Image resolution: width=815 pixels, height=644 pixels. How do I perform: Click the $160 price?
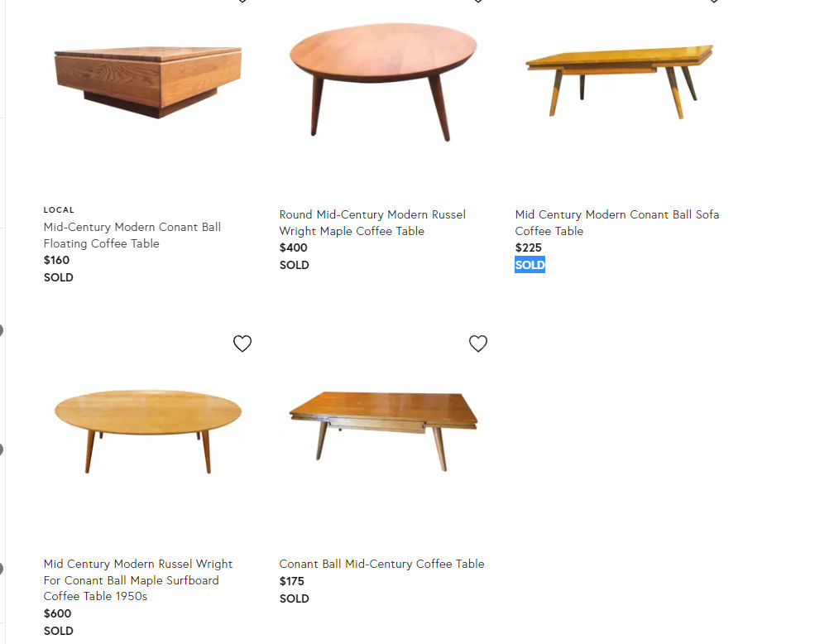click(56, 260)
